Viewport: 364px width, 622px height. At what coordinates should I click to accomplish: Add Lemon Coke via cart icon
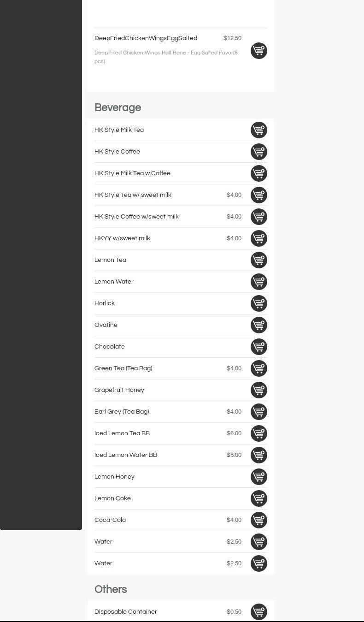pyautogui.click(x=258, y=498)
